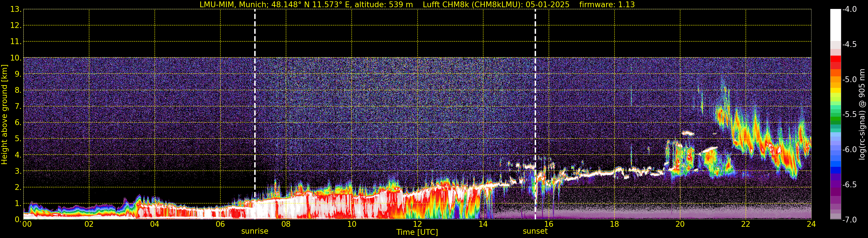Viewport: 868px width, 238px height.
Task: Click the time tick label '14'
Action: pyautogui.click(x=483, y=224)
